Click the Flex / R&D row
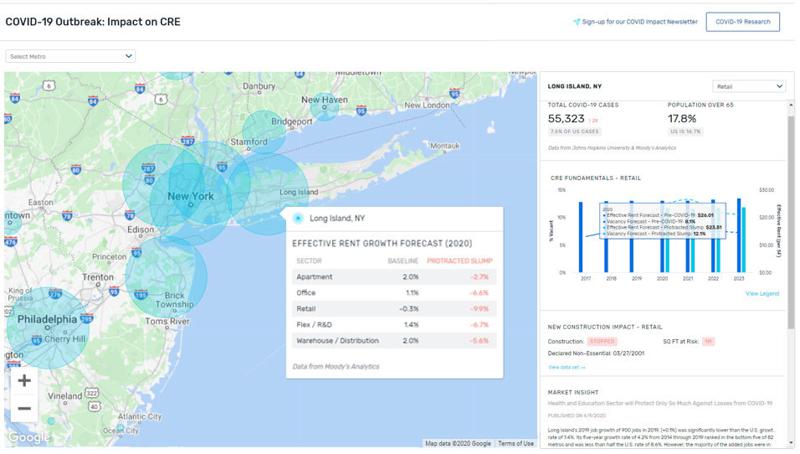 pyautogui.click(x=394, y=324)
